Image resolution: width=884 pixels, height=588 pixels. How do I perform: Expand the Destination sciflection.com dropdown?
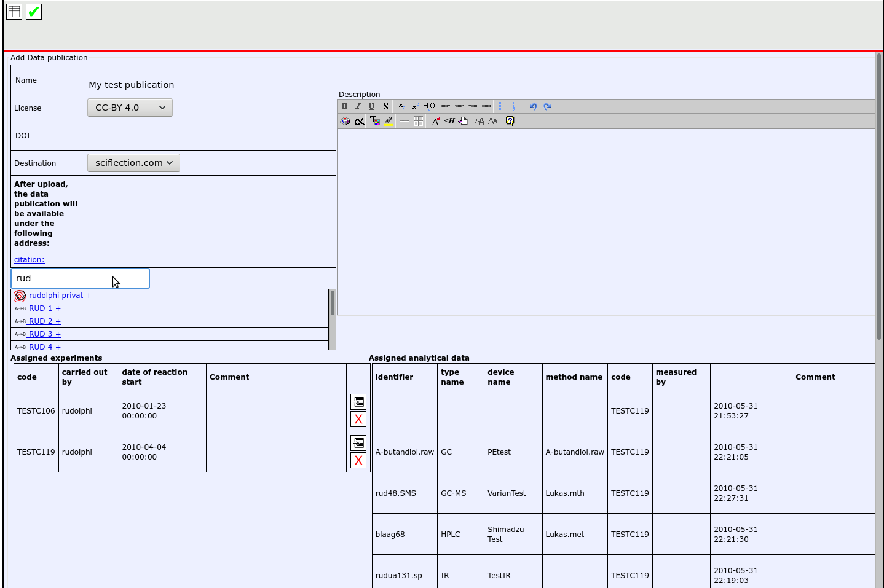133,163
